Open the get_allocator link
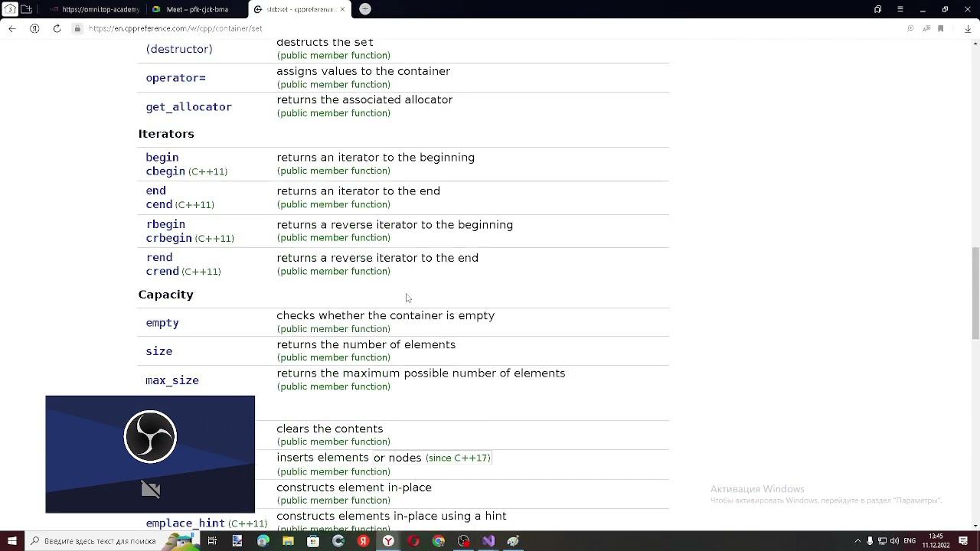Viewport: 980px width, 551px height. pyautogui.click(x=189, y=106)
